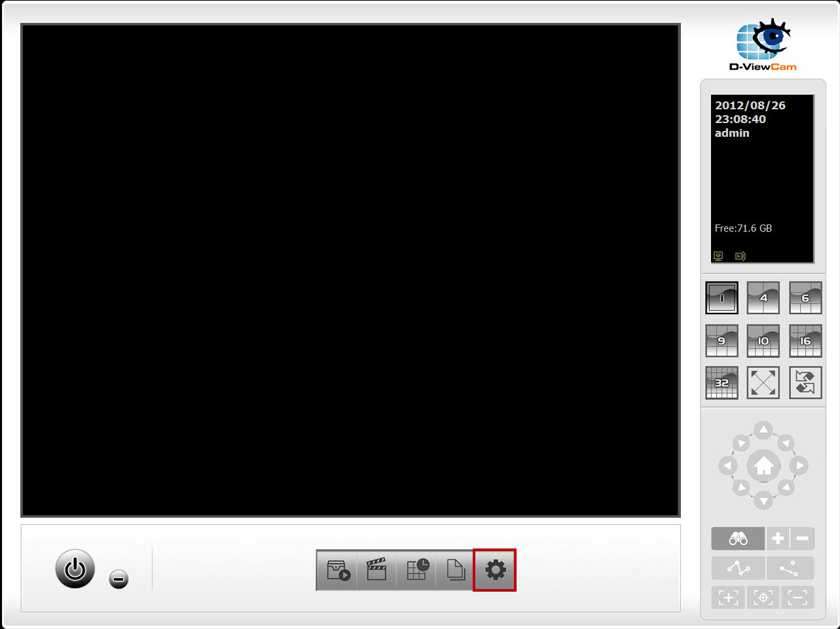
Task: Switch to full screen view
Action: (763, 383)
